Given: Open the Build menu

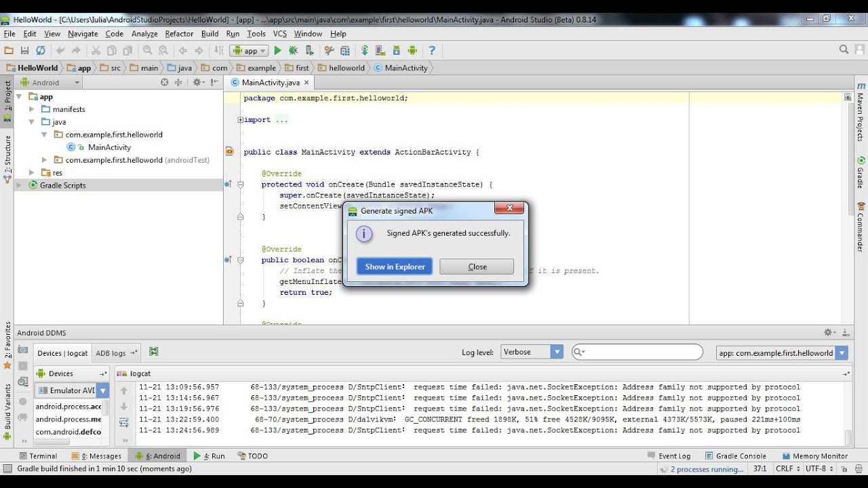Looking at the screenshot, I should 210,33.
